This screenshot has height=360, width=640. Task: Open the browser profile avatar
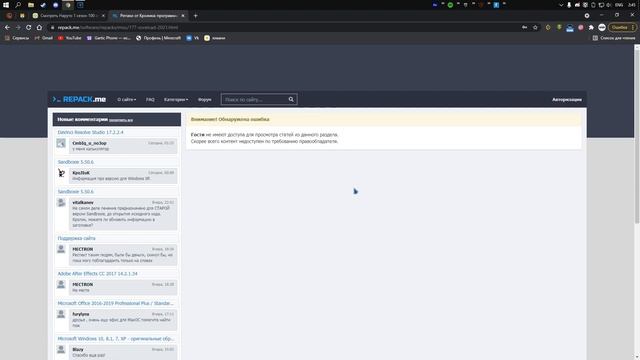pyautogui.click(x=602, y=27)
